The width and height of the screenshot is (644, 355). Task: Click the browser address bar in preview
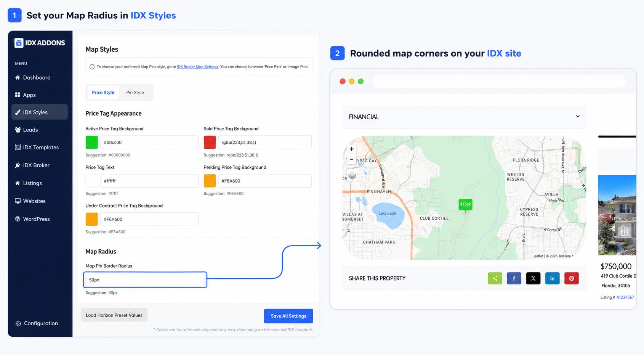point(499,81)
